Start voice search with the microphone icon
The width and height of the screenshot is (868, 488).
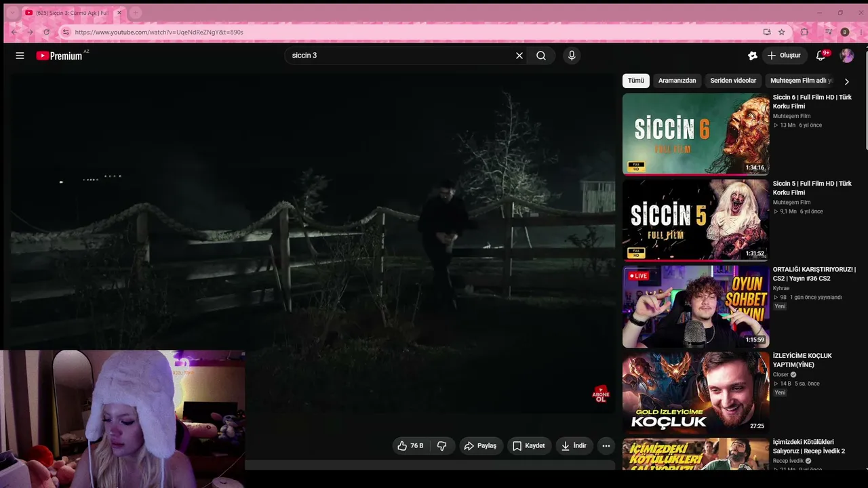[572, 56]
